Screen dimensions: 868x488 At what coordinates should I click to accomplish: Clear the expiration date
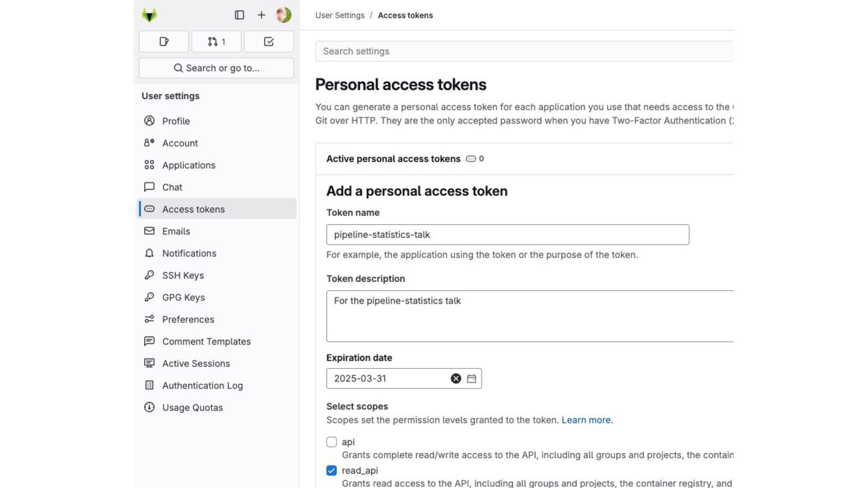click(x=456, y=378)
